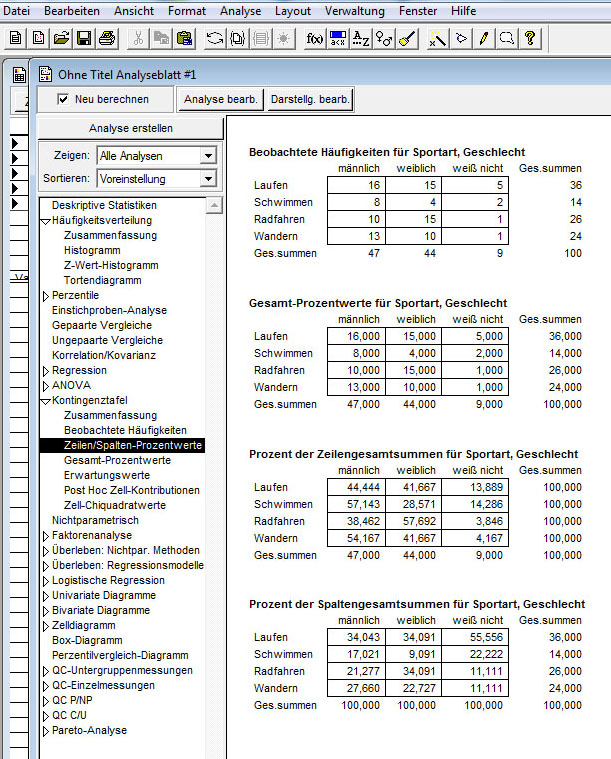
Task: Open the Sortieren dropdown list
Action: [x=208, y=179]
